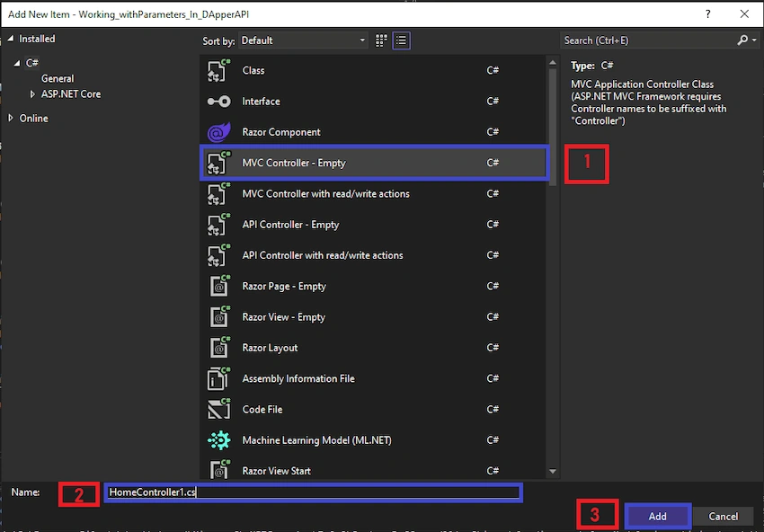Select the "Razor Component" row text
This screenshot has width=764, height=532.
click(281, 132)
